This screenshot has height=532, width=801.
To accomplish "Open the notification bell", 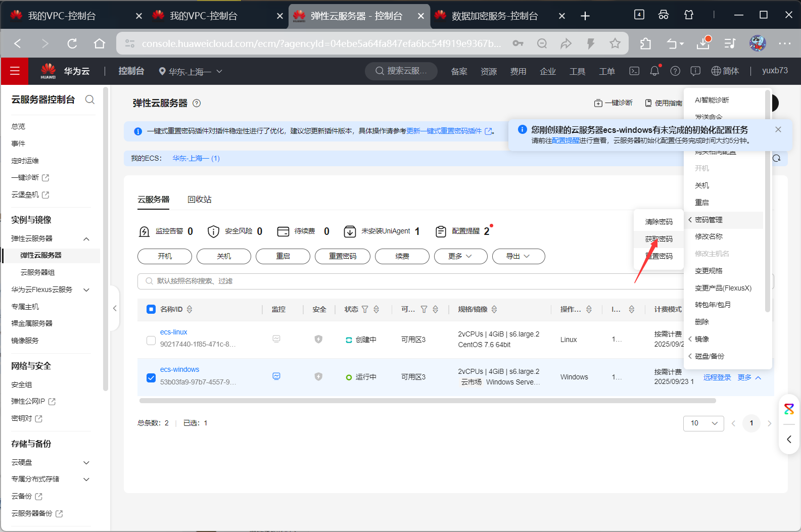I will pyautogui.click(x=654, y=71).
